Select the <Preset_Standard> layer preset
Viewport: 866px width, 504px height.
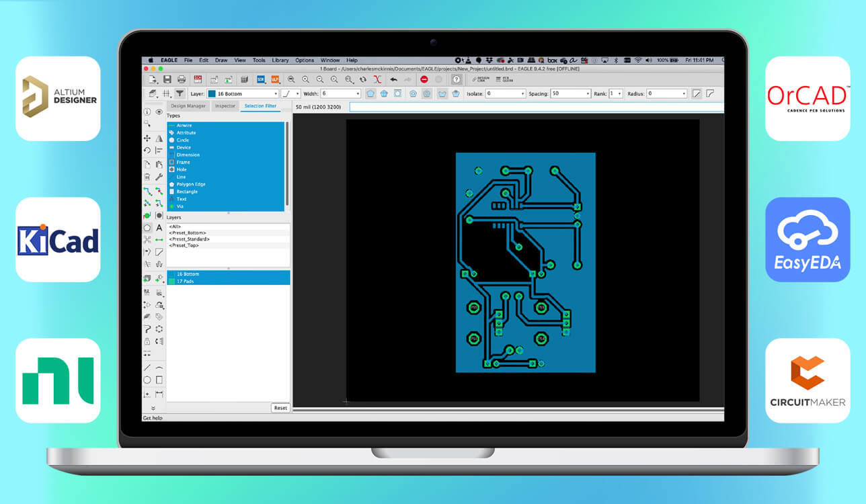point(228,239)
